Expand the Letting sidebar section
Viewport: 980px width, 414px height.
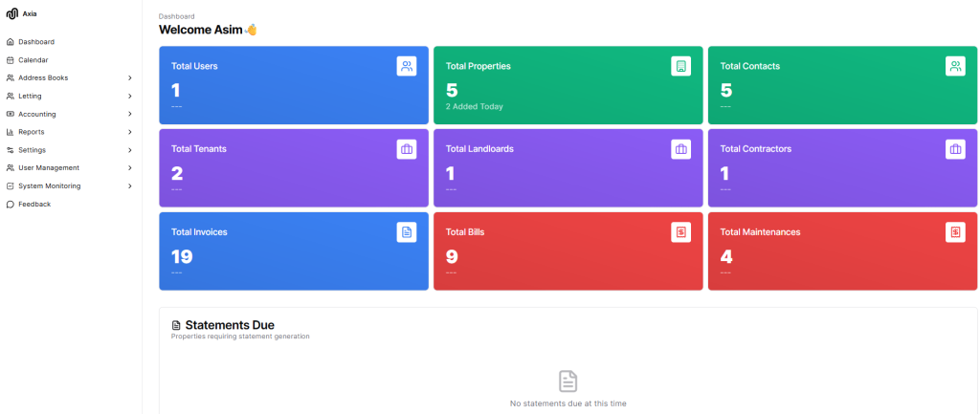[129, 96]
